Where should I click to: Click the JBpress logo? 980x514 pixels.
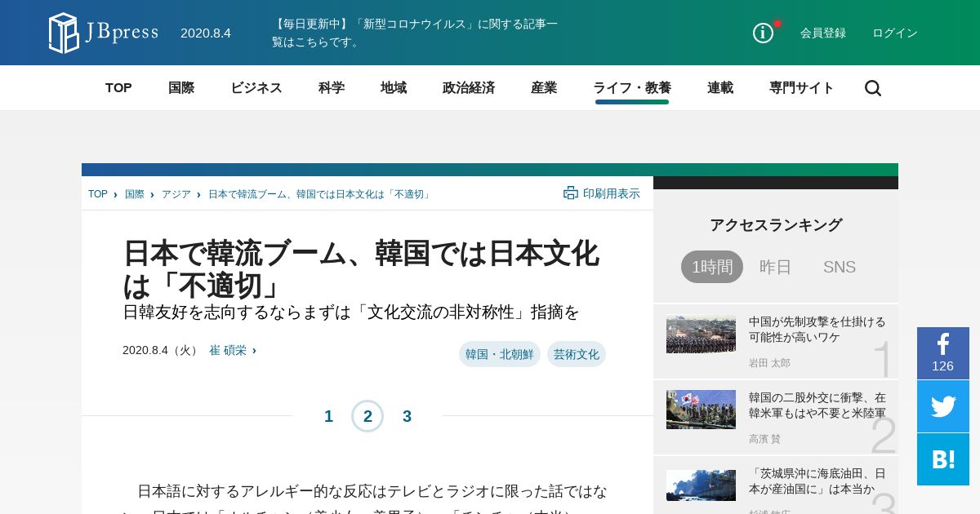(x=103, y=33)
